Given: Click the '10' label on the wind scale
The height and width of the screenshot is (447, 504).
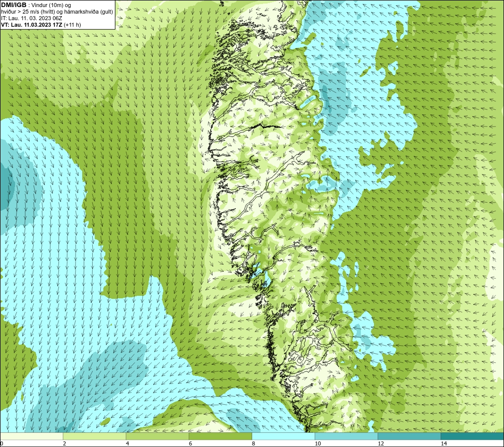Looking at the screenshot, I should [318, 443].
